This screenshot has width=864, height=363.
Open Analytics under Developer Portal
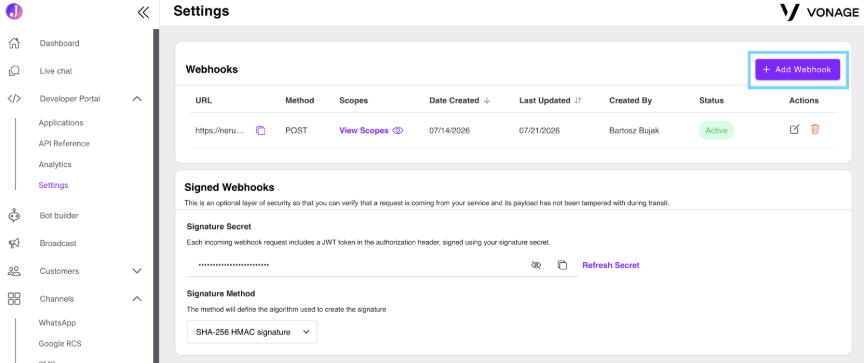[55, 164]
